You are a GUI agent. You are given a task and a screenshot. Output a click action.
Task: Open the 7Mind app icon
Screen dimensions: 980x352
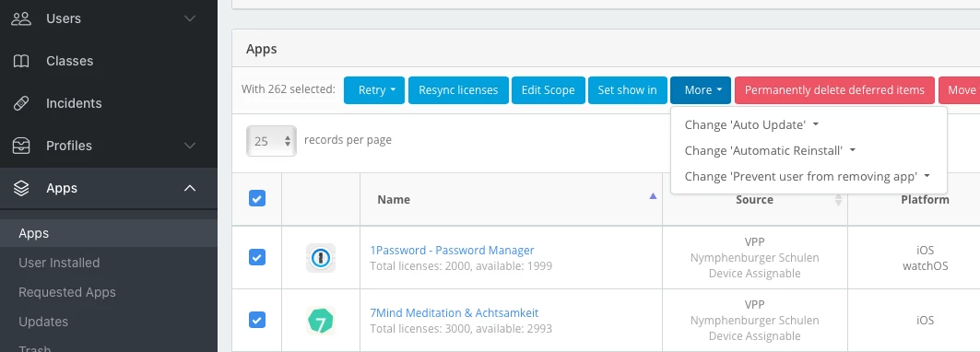point(321,320)
